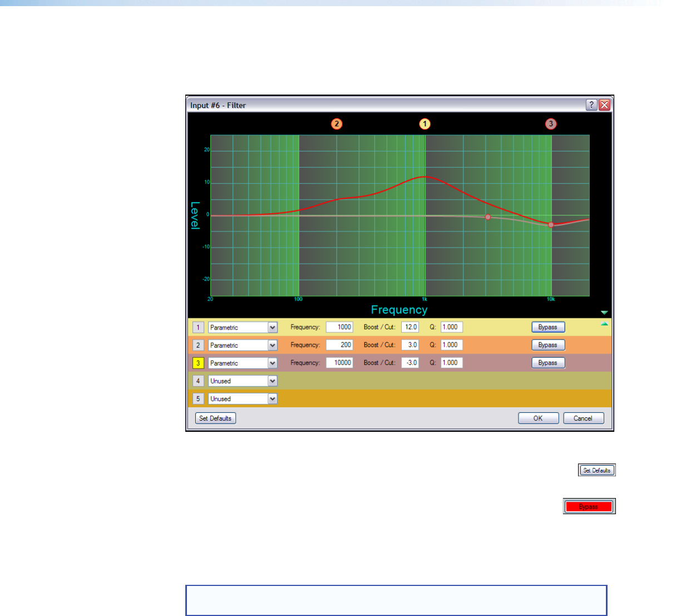Select filter handle 3 above the graph

(x=551, y=124)
